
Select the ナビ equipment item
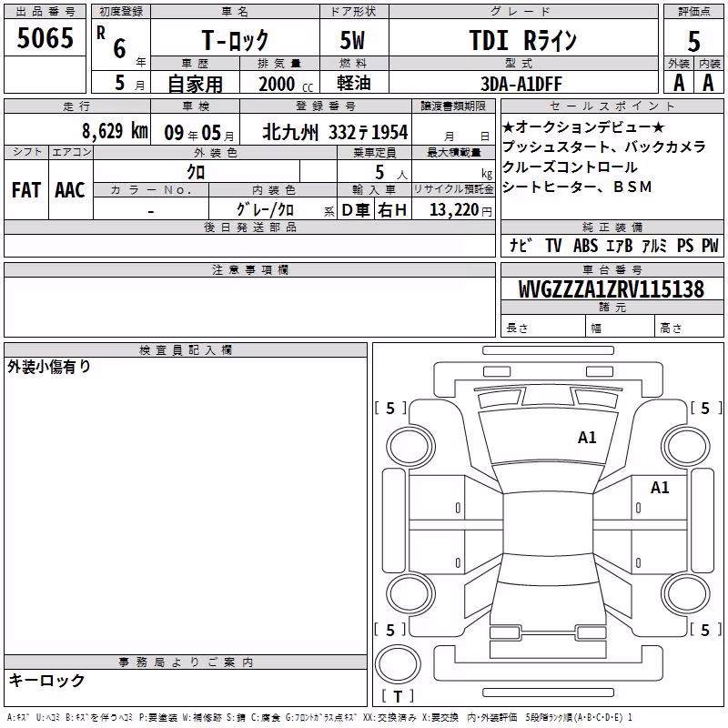pos(521,245)
